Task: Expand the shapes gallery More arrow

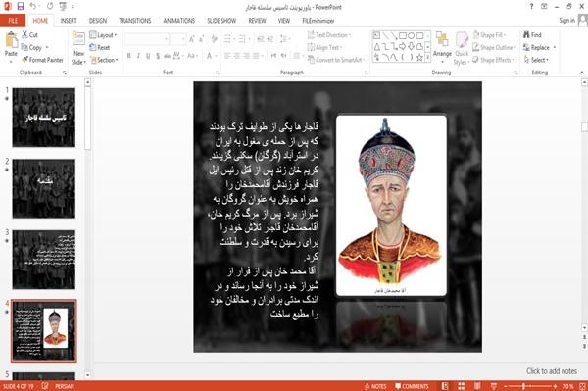Action: point(427,58)
